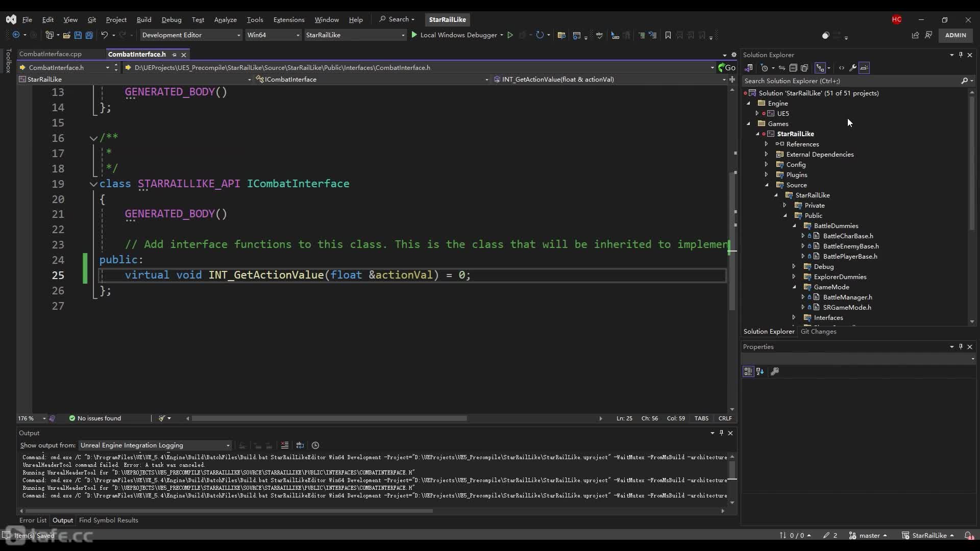The image size is (980, 551).
Task: Switch Solution Explorer views icon
Action: point(749,68)
